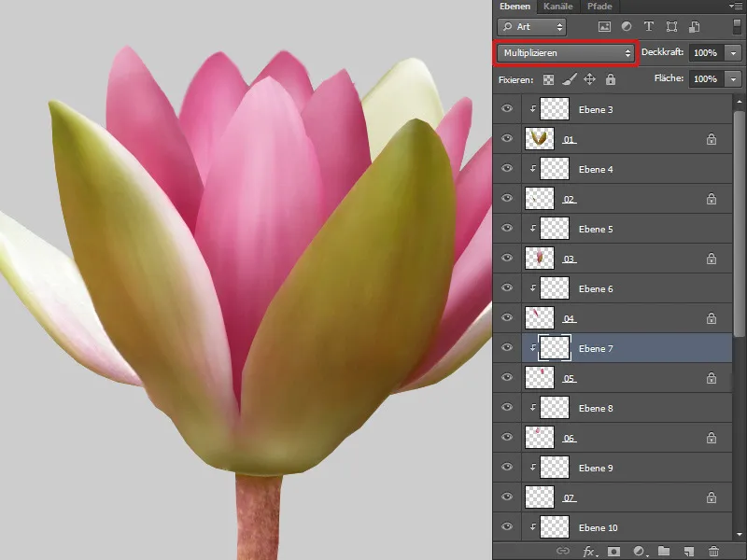Click scroll up arrow in layers panel
Screen dimensions: 747x560
pos(739,102)
